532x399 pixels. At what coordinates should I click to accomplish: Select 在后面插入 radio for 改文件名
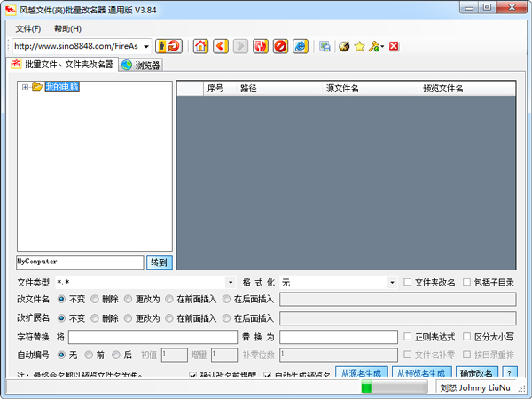(x=226, y=299)
